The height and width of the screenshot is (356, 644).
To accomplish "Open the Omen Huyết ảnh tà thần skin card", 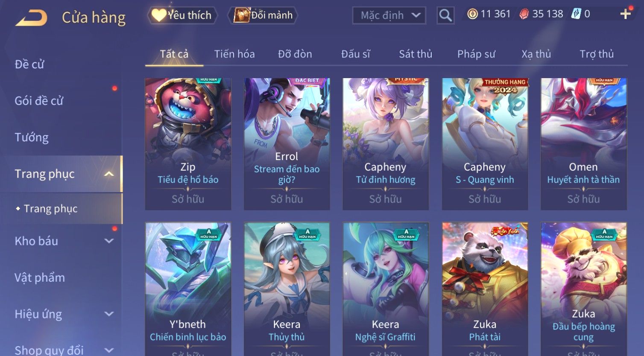I will [x=584, y=144].
